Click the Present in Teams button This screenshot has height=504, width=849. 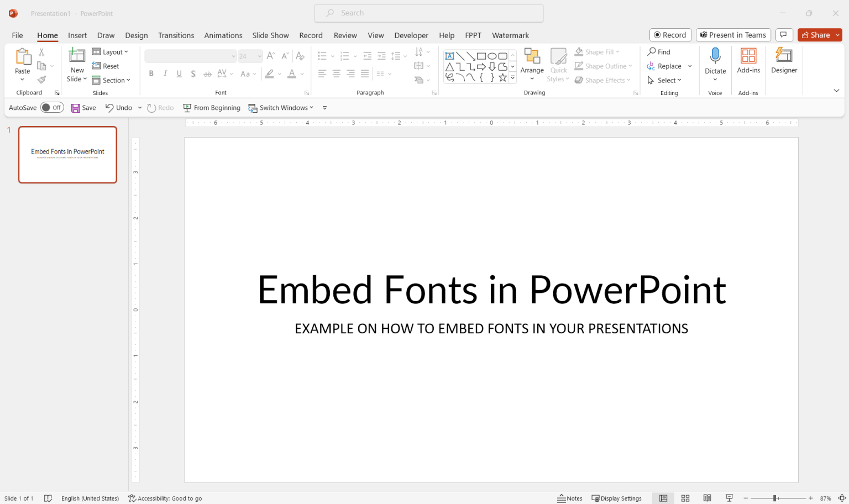[x=733, y=34]
